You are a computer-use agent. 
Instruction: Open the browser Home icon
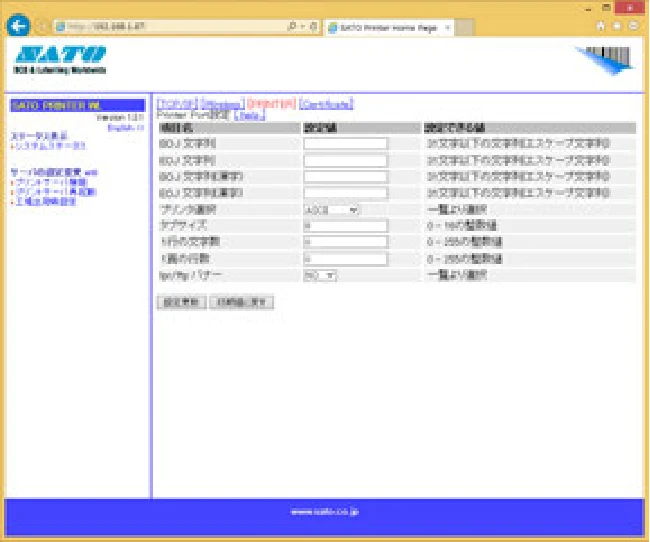(600, 26)
